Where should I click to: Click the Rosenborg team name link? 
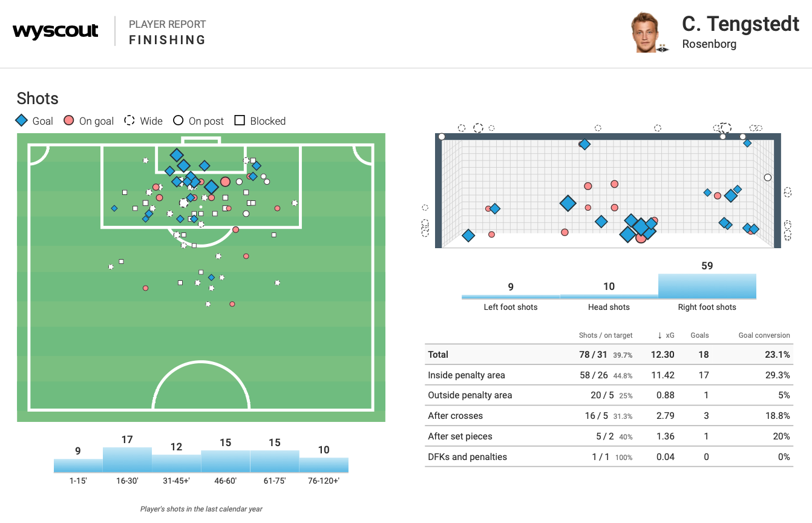pos(709,44)
